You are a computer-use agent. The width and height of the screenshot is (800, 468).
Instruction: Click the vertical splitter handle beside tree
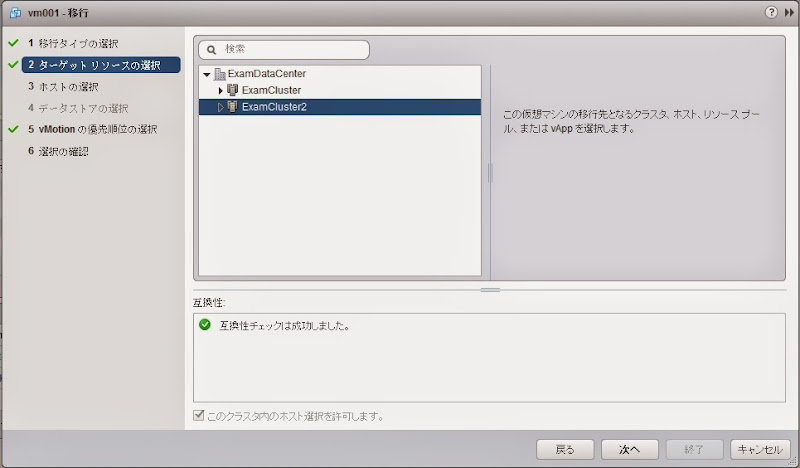(x=490, y=173)
